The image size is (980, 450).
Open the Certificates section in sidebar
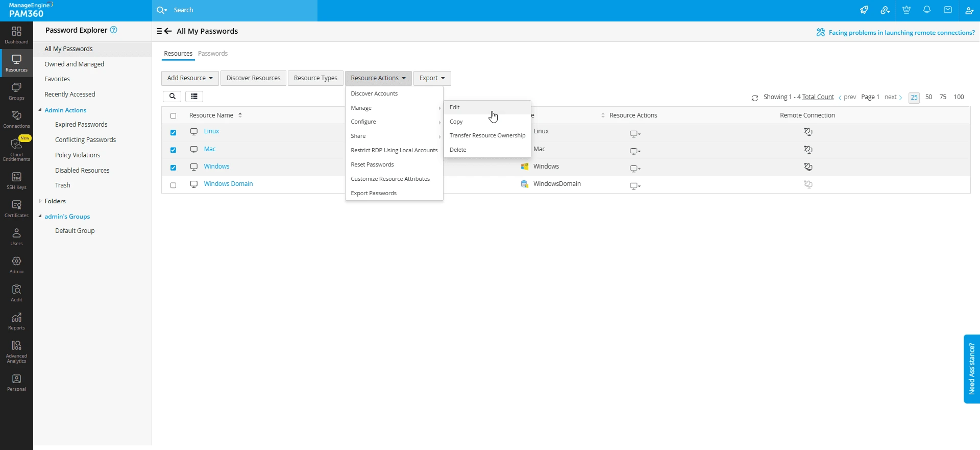point(16,208)
